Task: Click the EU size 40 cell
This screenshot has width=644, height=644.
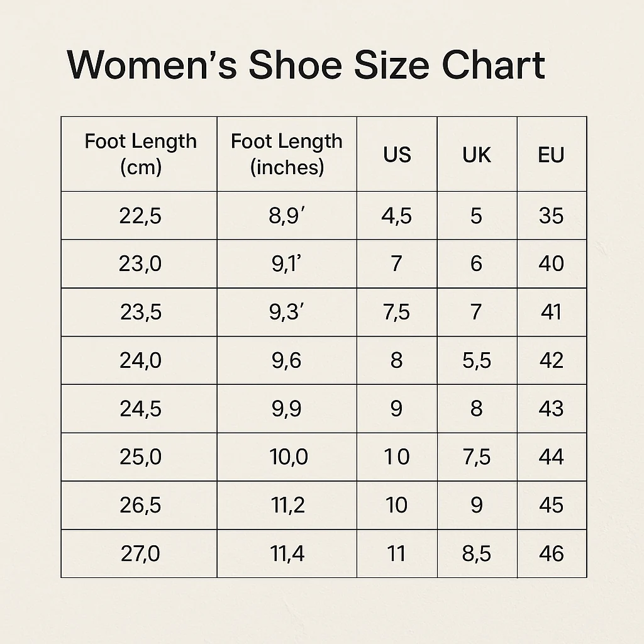Action: tap(552, 264)
